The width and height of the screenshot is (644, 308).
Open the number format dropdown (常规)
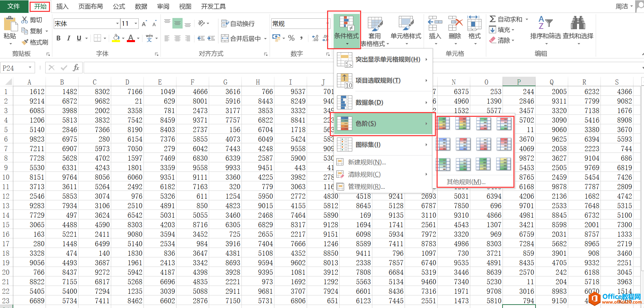(x=328, y=23)
